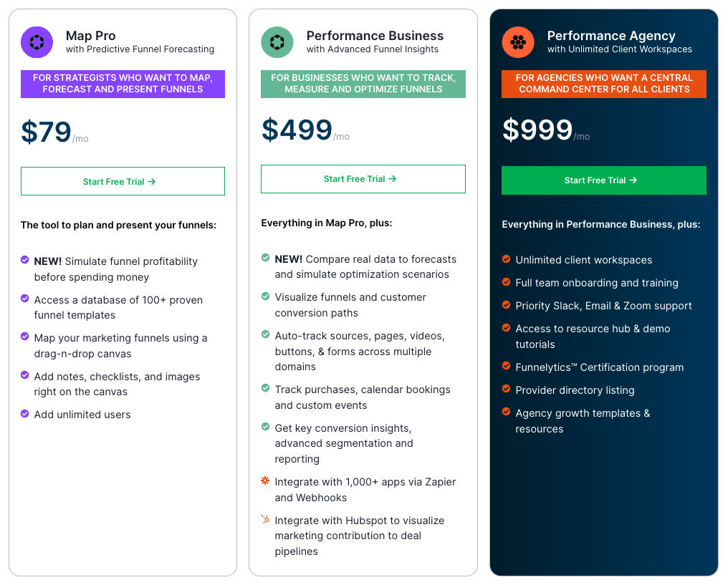Start free trial for Performance Business

point(363,179)
